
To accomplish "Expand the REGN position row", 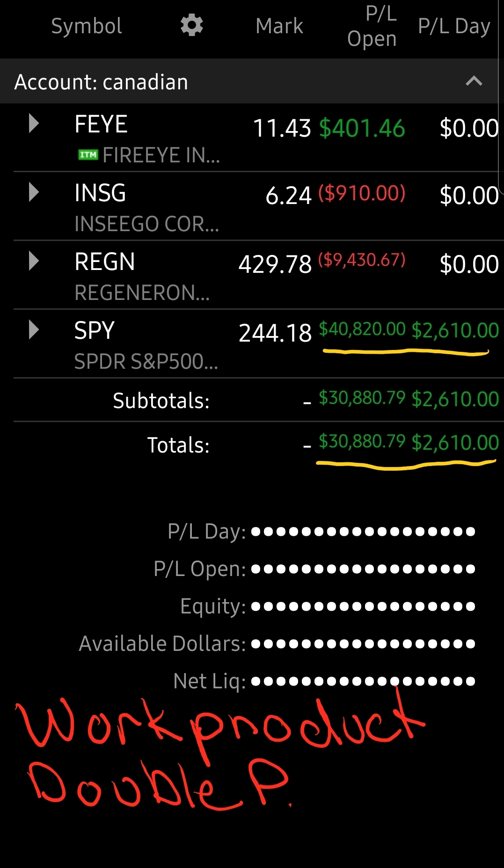I will pos(34,261).
